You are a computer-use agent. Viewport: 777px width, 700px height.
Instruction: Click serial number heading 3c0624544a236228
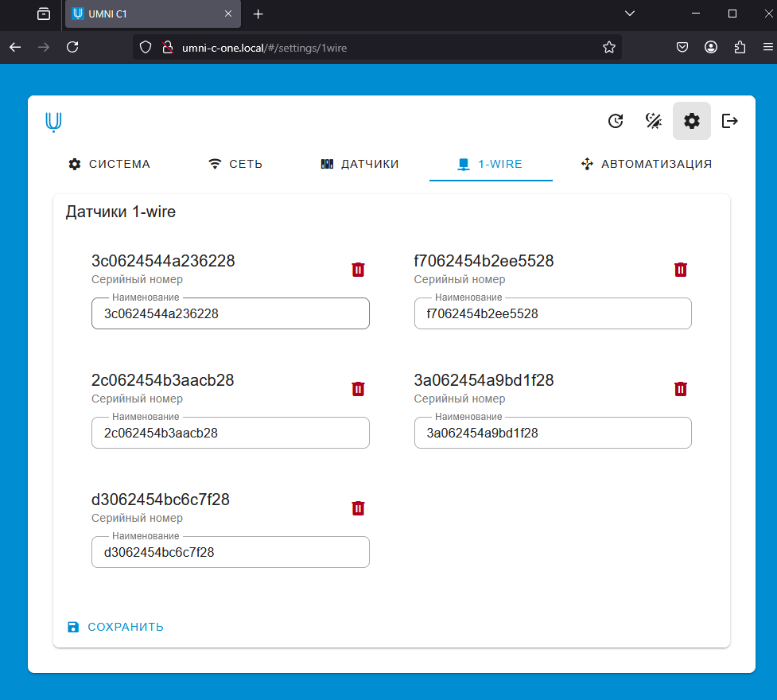(x=164, y=261)
